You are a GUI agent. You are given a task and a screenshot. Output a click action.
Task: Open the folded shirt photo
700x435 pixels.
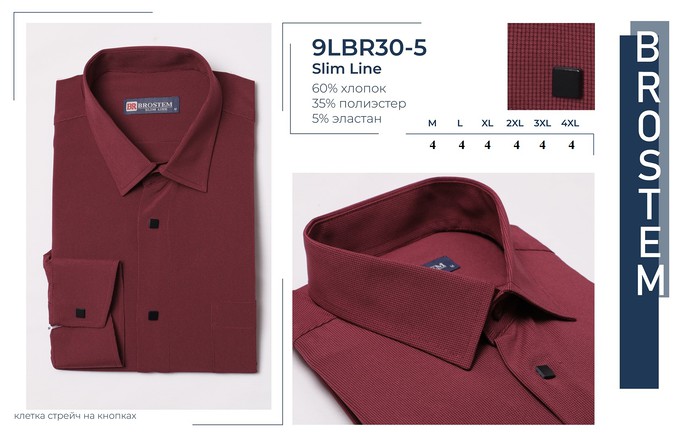click(x=149, y=216)
